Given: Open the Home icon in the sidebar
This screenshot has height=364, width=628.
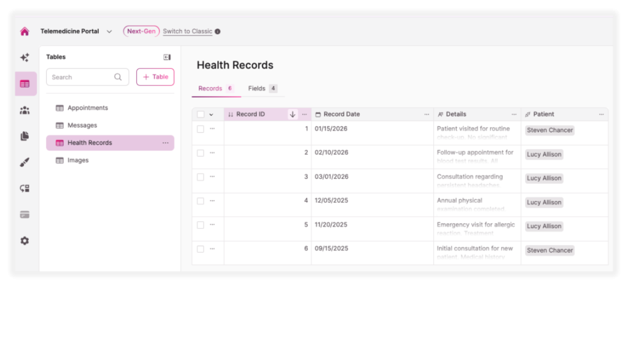Looking at the screenshot, I should tap(25, 31).
